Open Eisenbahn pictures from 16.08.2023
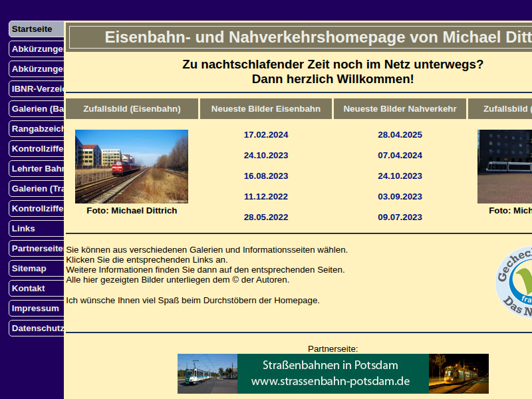 (x=266, y=176)
